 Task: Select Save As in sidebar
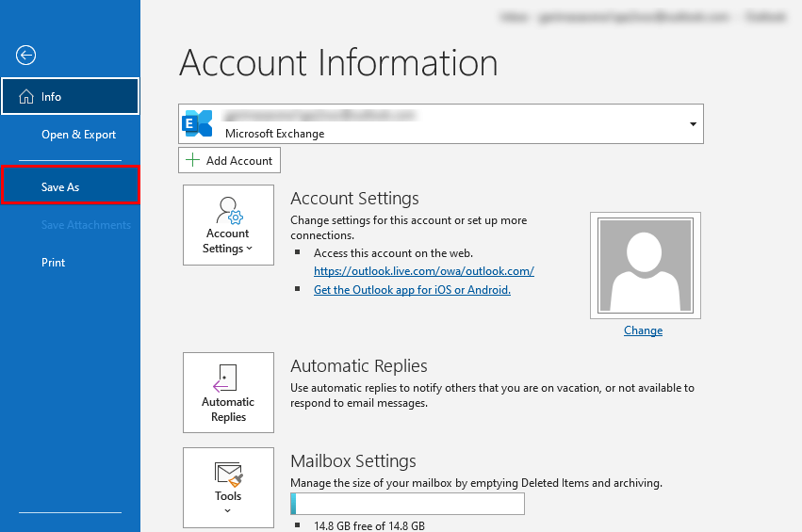70,186
